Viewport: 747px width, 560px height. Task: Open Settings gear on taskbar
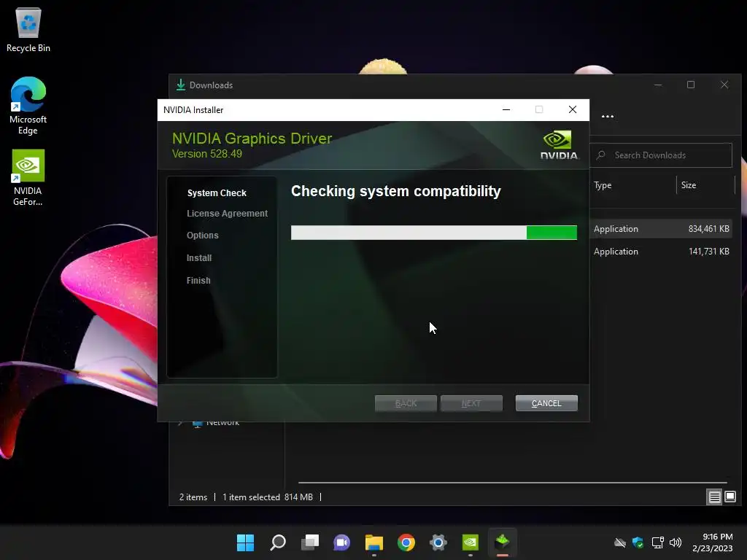(x=438, y=542)
